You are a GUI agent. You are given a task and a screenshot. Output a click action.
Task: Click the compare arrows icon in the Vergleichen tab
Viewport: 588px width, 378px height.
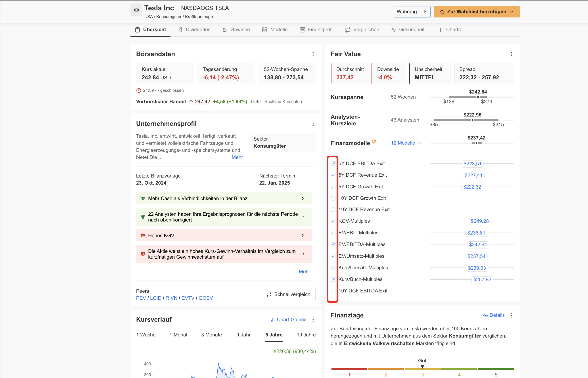pyautogui.click(x=348, y=30)
